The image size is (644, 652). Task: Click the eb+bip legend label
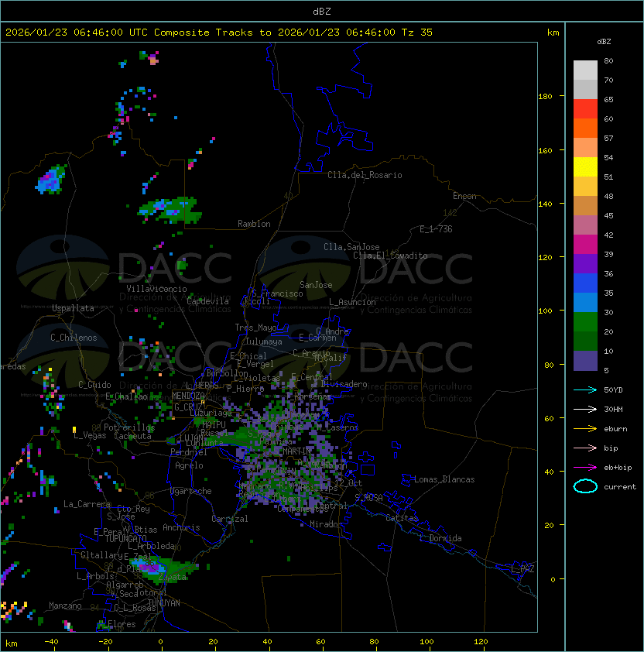(x=618, y=468)
